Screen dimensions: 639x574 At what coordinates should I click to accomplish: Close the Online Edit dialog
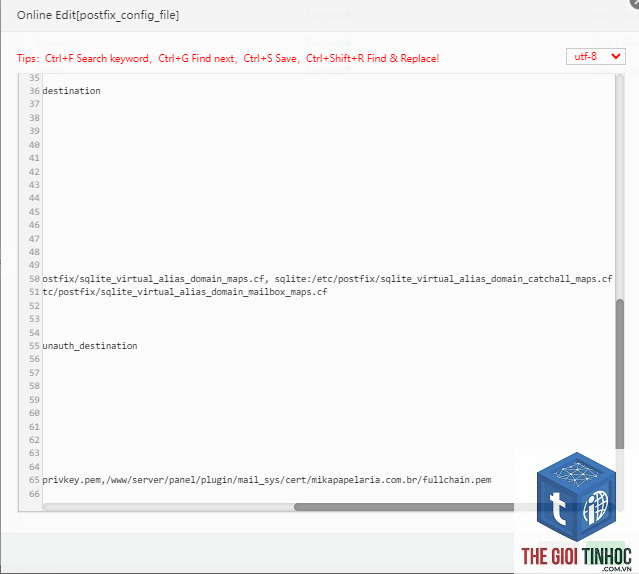tap(635, 2)
